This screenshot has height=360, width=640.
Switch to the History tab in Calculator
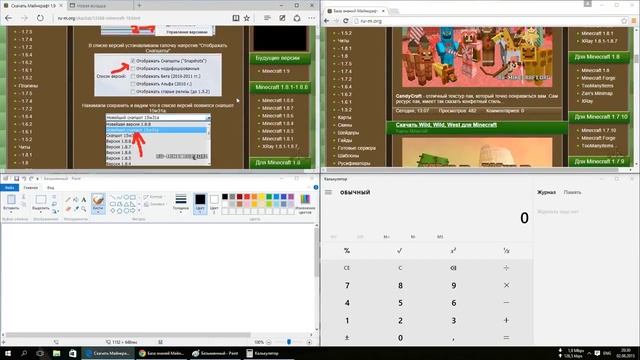546,192
